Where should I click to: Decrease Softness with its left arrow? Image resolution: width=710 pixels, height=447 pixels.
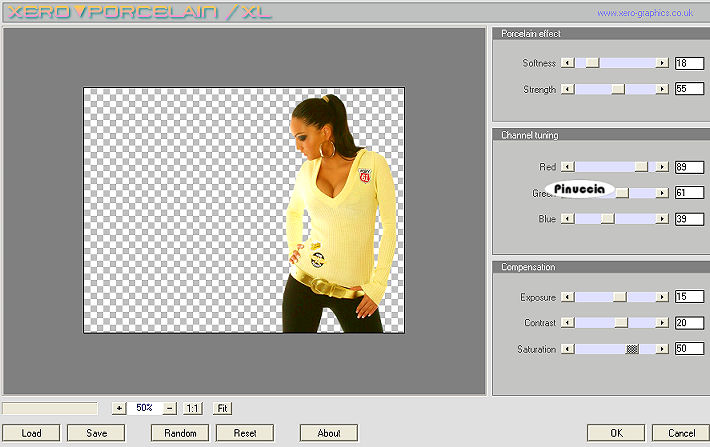pos(568,63)
